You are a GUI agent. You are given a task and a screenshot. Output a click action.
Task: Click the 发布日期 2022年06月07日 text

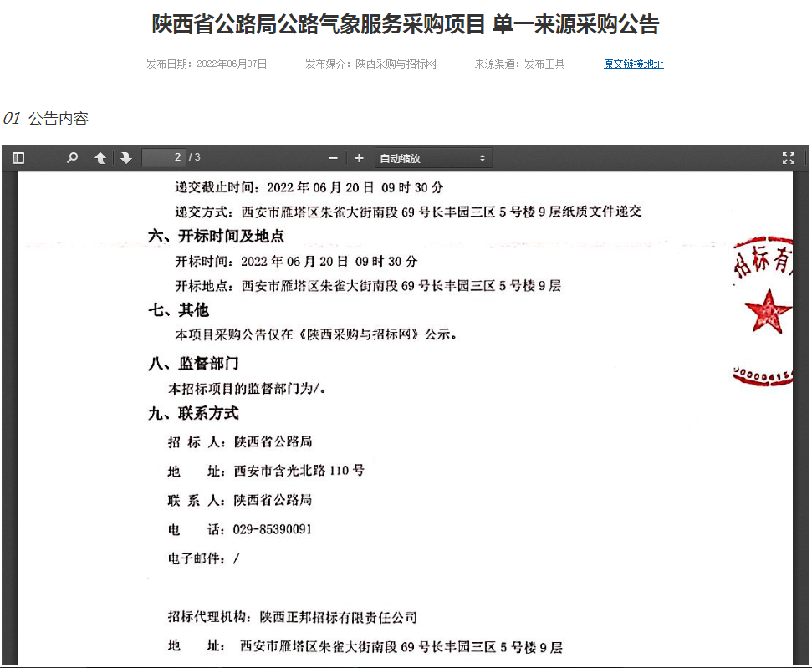click(207, 64)
